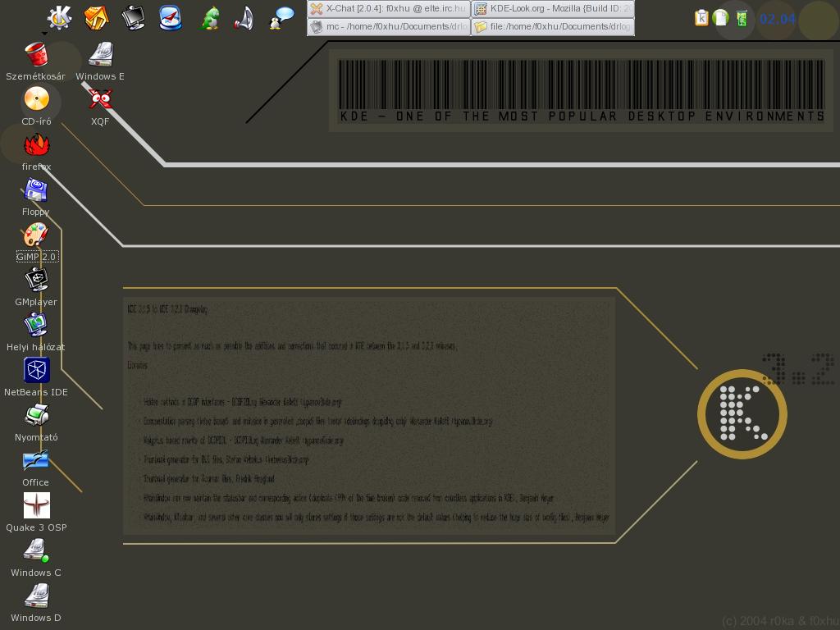Open the Szemétkosár trash icon
The height and width of the screenshot is (630, 840).
[36, 54]
